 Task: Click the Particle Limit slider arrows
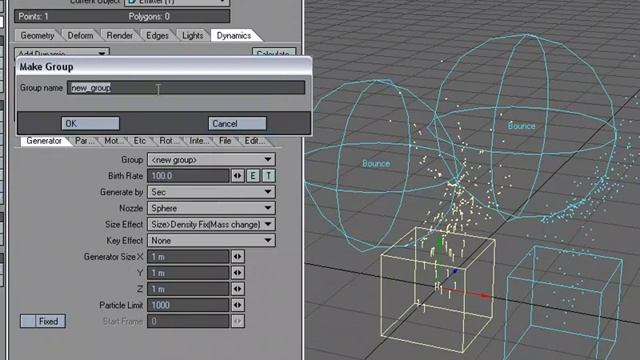tap(238, 305)
